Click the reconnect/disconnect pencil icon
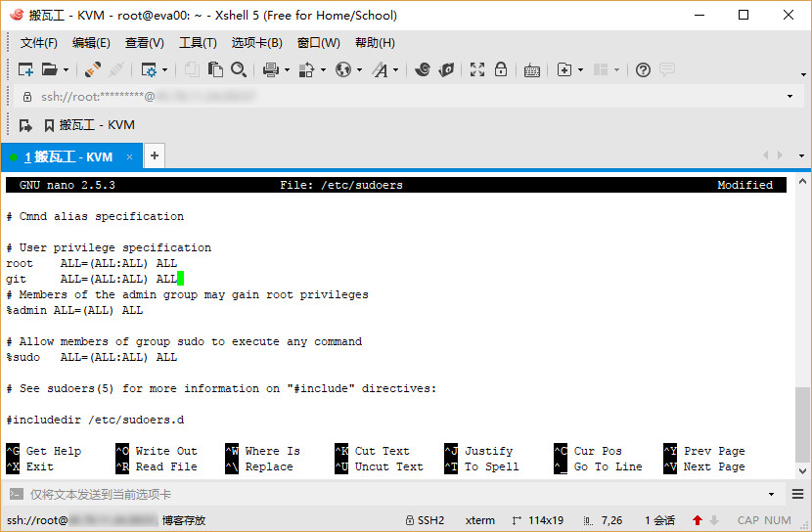The image size is (812, 532). point(92,69)
